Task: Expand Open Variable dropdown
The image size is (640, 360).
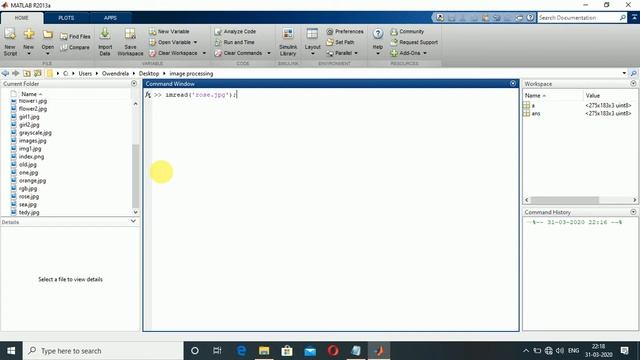Action: click(195, 42)
